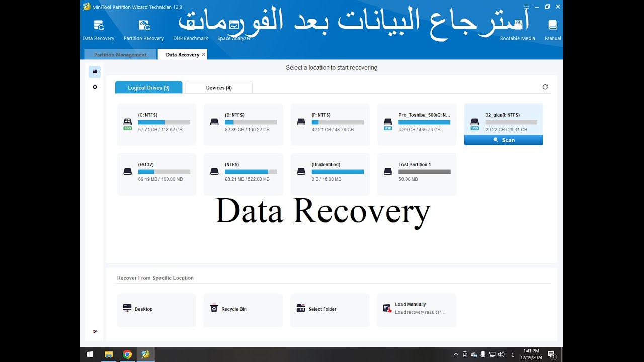Close the Data Recovery tab
The height and width of the screenshot is (362, 644).
[203, 54]
